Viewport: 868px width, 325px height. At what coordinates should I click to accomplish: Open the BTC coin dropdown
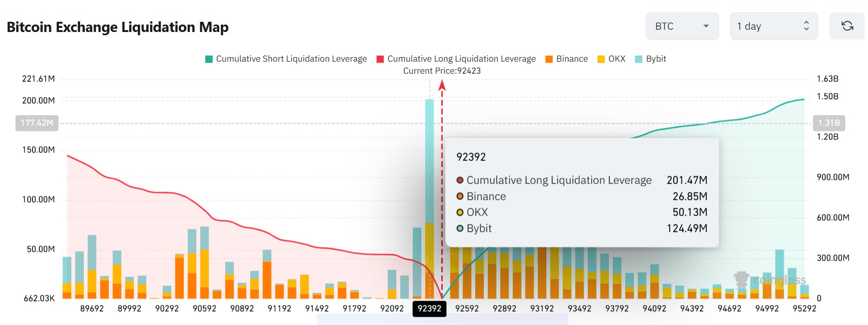[682, 26]
